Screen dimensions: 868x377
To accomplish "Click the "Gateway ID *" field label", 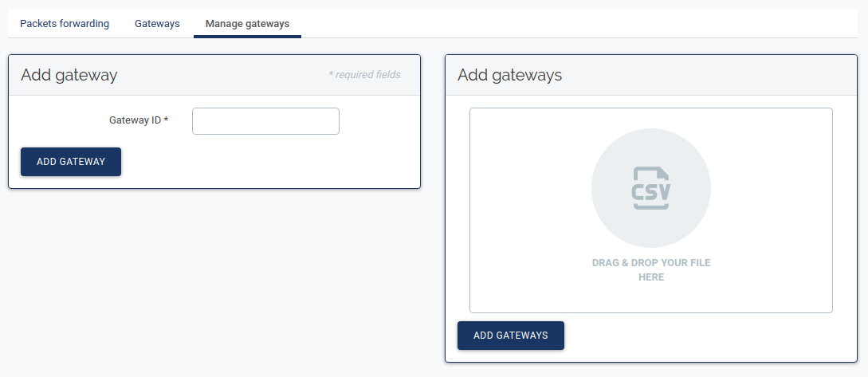I will pyautogui.click(x=136, y=120).
